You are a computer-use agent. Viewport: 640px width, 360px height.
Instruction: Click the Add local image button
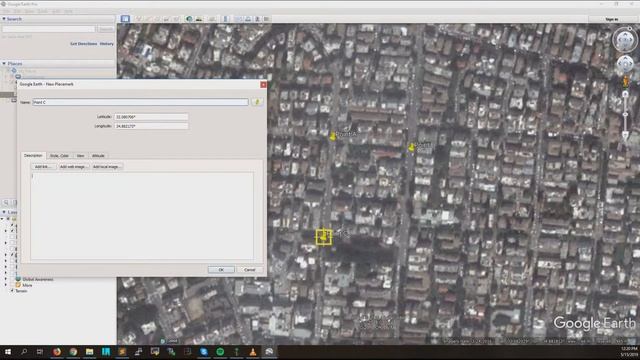106,167
